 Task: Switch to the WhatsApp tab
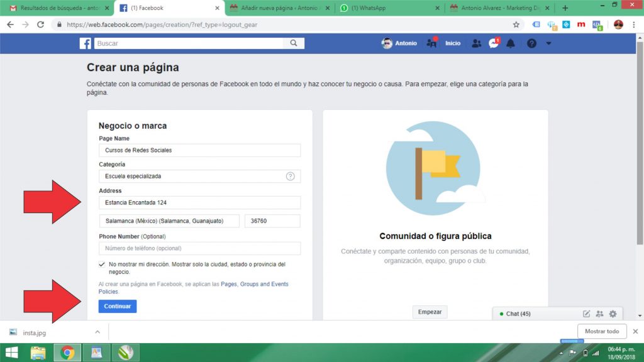tap(389, 8)
